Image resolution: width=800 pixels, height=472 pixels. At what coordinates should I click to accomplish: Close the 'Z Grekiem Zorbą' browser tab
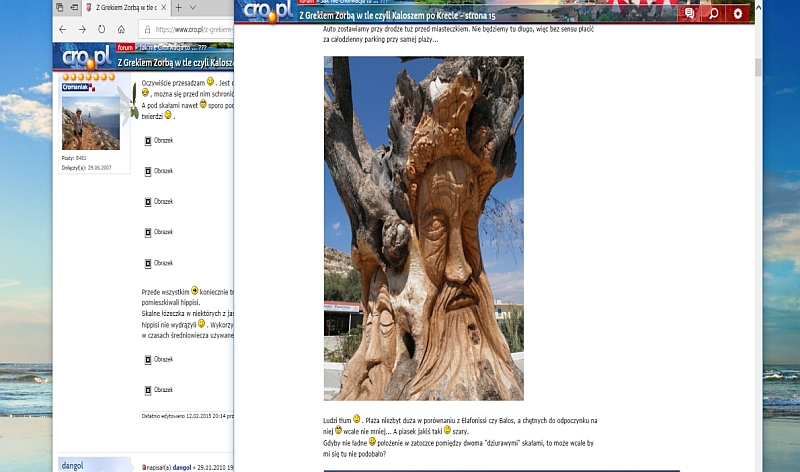click(x=165, y=7)
